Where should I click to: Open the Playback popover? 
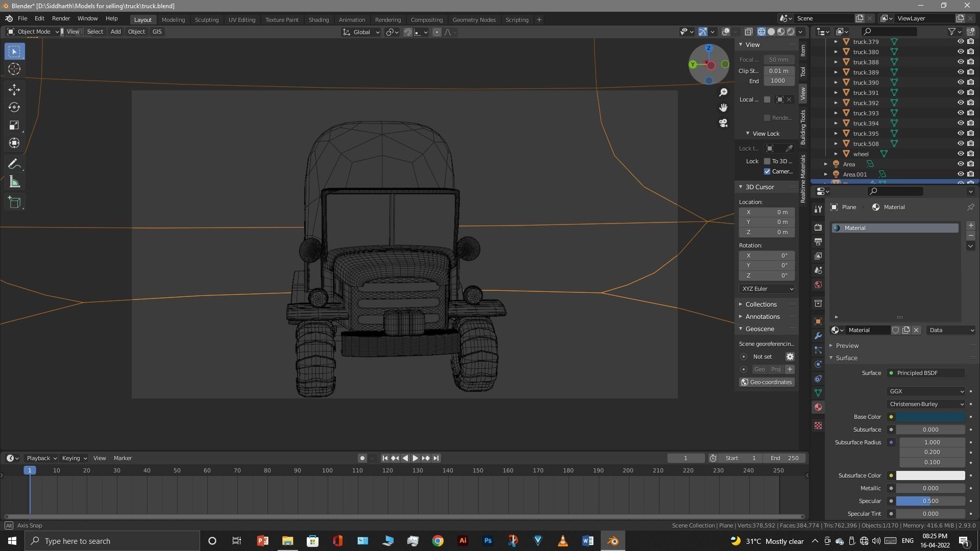click(x=41, y=458)
